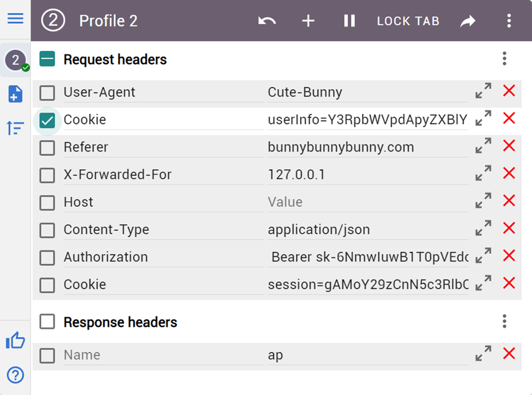Pause the Profile 2 modifications
Image resolution: width=532 pixels, height=395 pixels.
tap(349, 21)
